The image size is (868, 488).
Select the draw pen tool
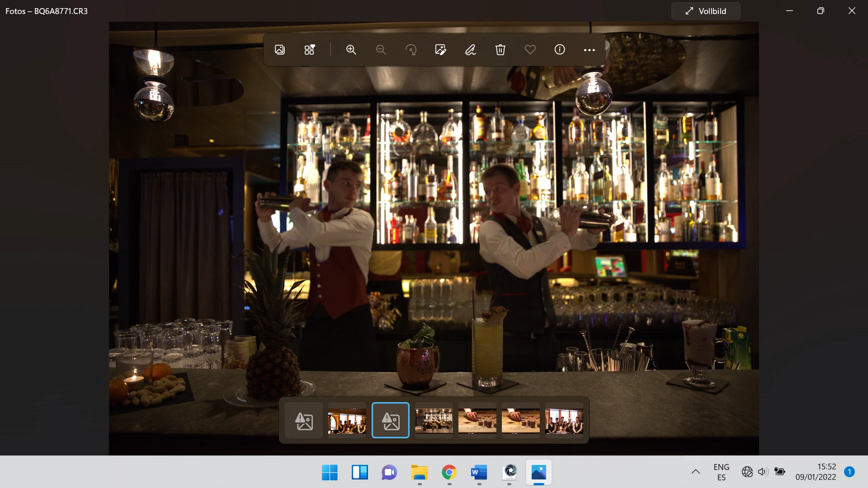click(471, 50)
